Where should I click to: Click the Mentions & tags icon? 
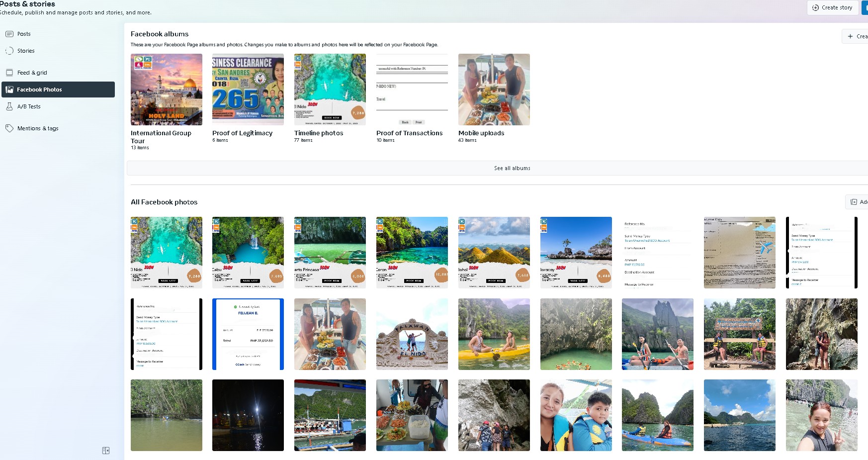click(x=9, y=128)
